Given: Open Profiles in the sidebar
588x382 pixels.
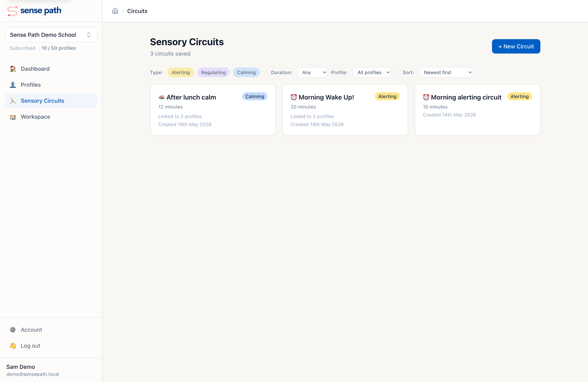Looking at the screenshot, I should coord(51,85).
